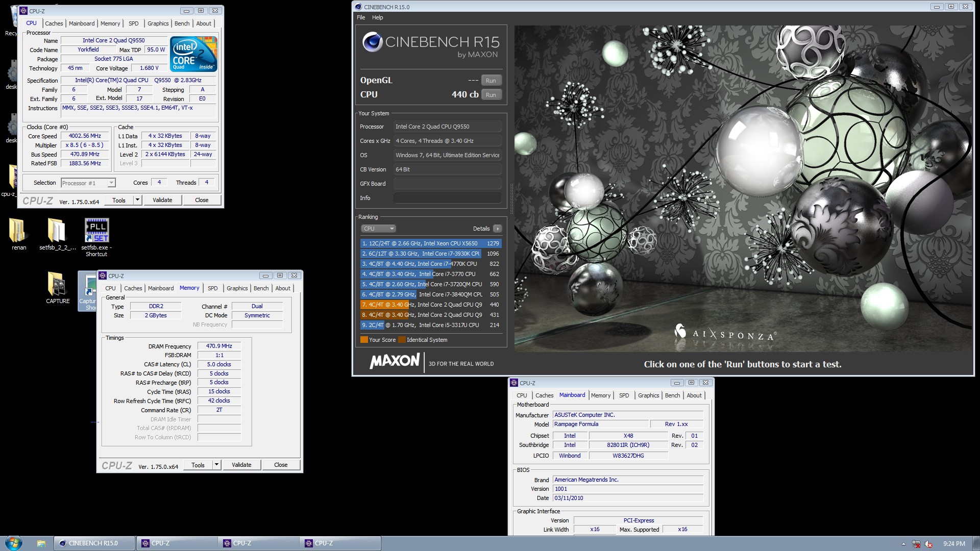Click the Intel Core 2 Quad logo
Screen dimensions: 980x551
click(193, 54)
